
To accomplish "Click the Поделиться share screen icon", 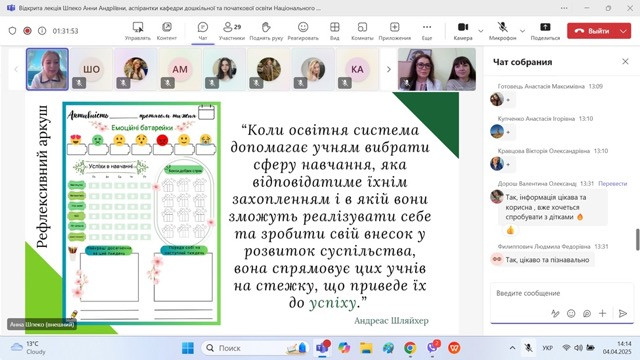I will click(x=545, y=31).
